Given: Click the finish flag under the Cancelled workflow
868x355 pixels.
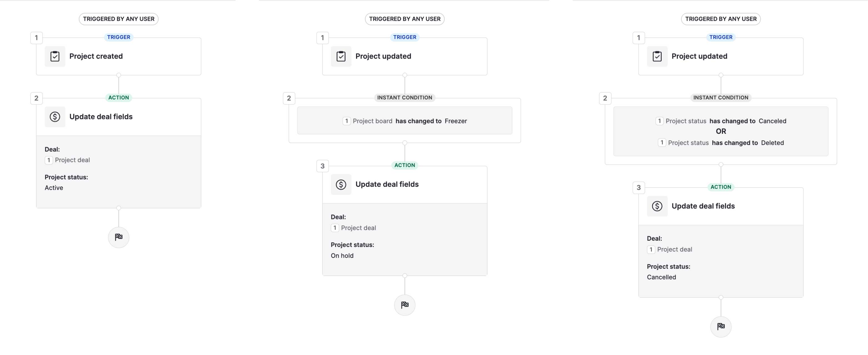Looking at the screenshot, I should pos(721,327).
